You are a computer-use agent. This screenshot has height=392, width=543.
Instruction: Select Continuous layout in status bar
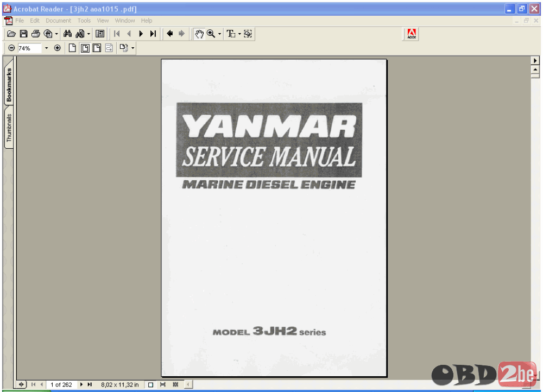click(163, 385)
